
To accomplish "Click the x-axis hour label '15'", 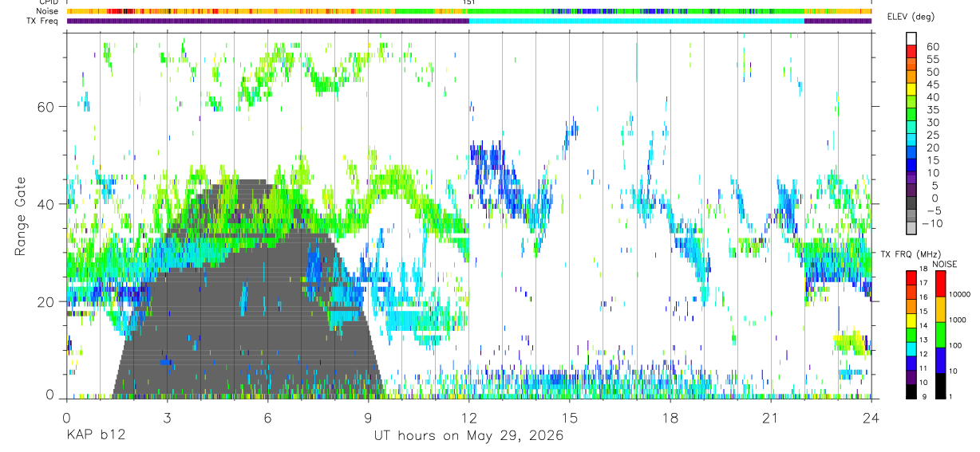I will click(x=569, y=419).
